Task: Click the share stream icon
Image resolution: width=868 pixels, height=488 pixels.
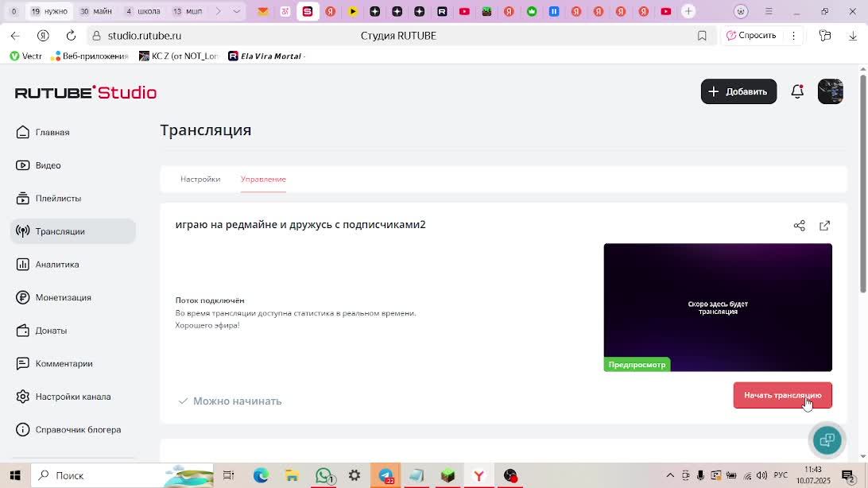Action: (x=800, y=226)
